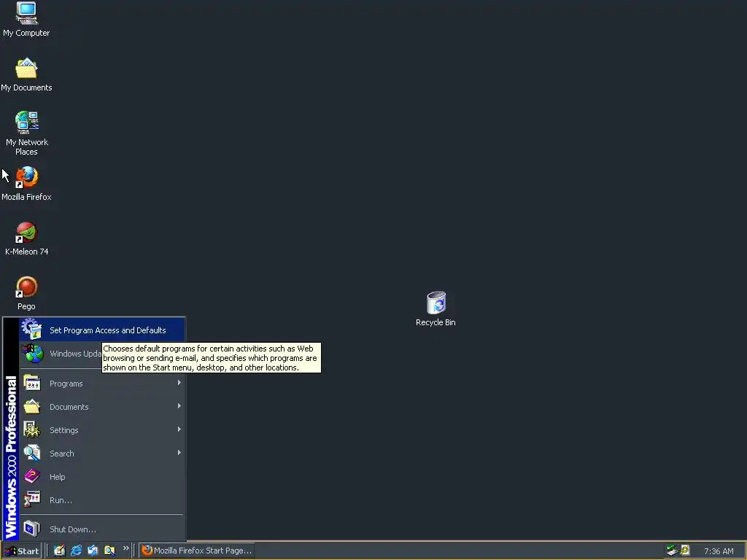Click Show Desktop in Quick Launch

point(59,551)
